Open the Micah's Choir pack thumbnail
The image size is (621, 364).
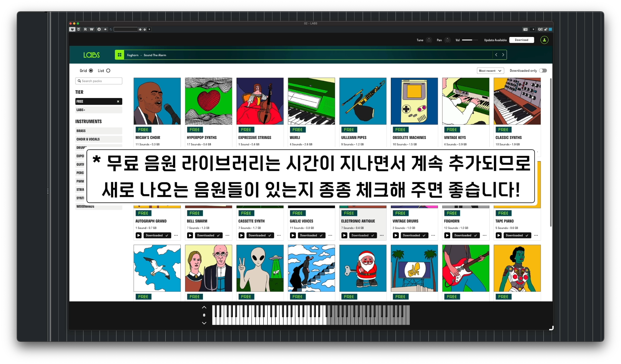[x=157, y=101]
